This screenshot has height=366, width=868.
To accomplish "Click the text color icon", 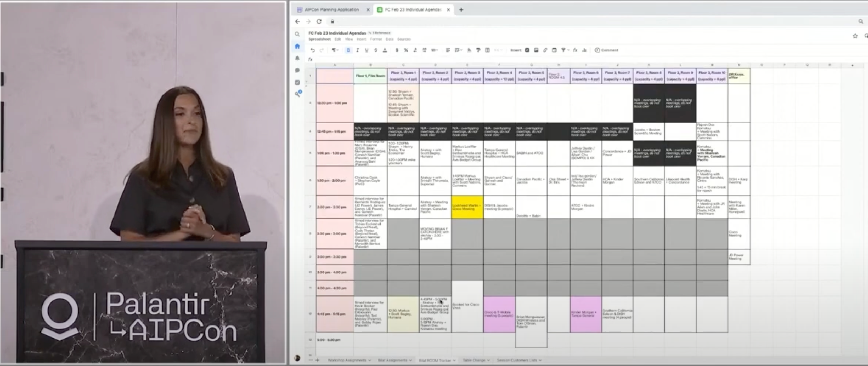I will point(385,50).
